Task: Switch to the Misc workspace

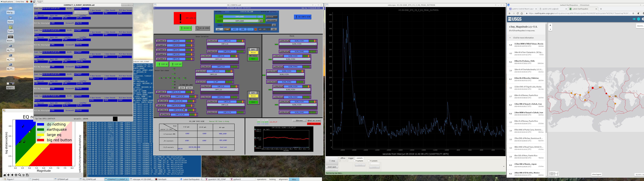Action: (x=294, y=179)
